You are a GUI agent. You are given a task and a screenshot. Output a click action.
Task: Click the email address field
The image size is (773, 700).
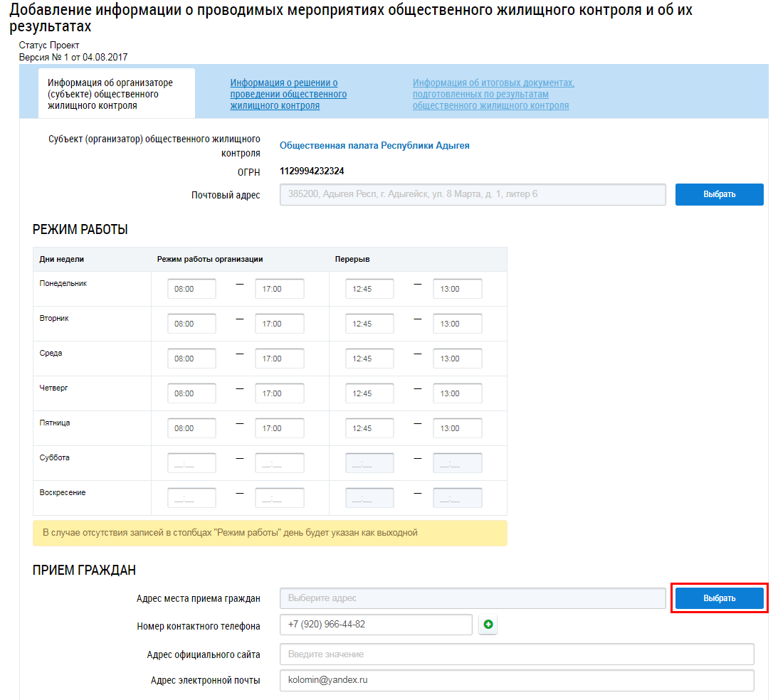click(516, 680)
